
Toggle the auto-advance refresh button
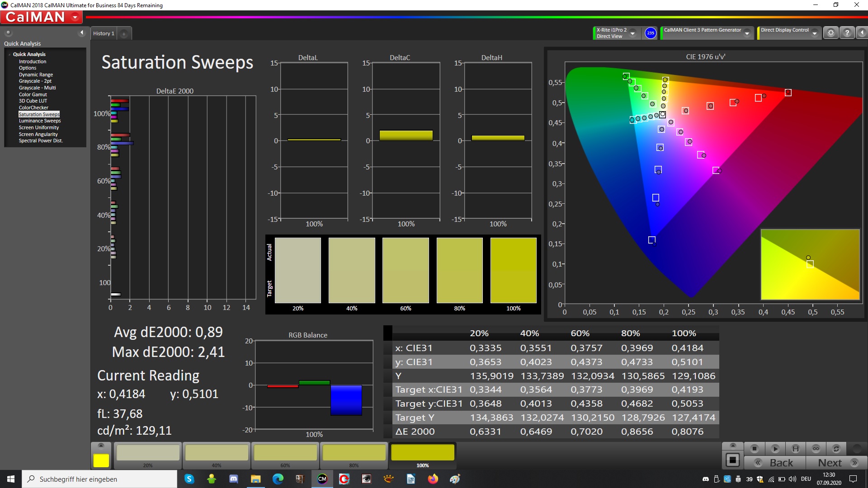tap(836, 449)
